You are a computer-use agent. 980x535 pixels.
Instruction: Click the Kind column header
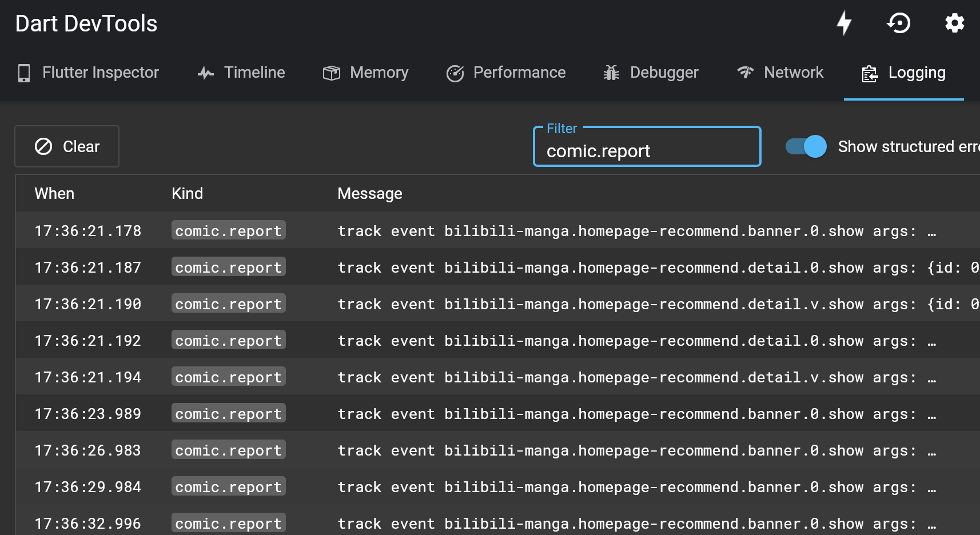click(x=187, y=194)
